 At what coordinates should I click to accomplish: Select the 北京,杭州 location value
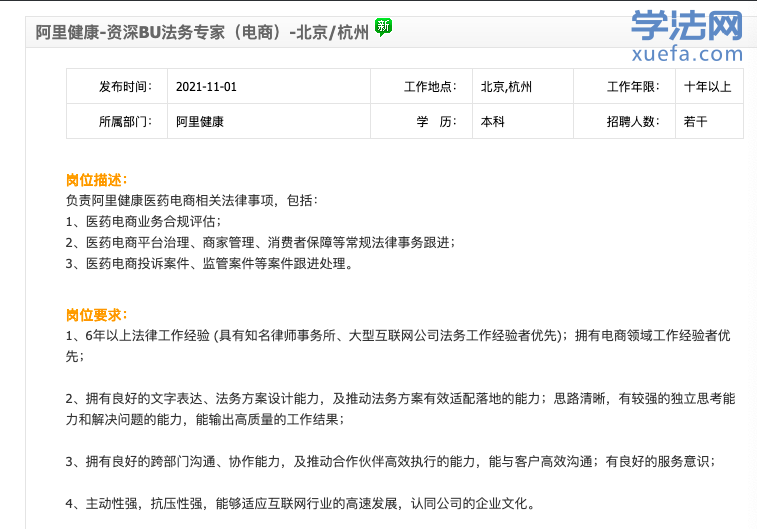tap(506, 87)
